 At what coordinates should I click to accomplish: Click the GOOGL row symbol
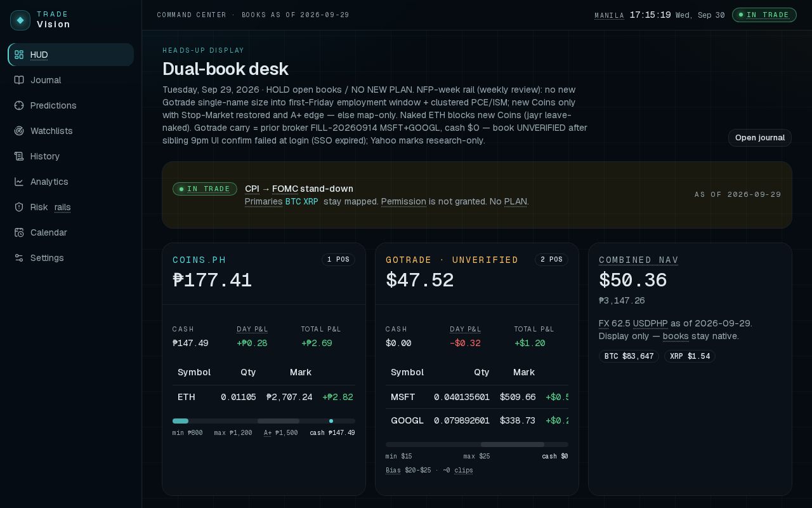click(x=407, y=420)
